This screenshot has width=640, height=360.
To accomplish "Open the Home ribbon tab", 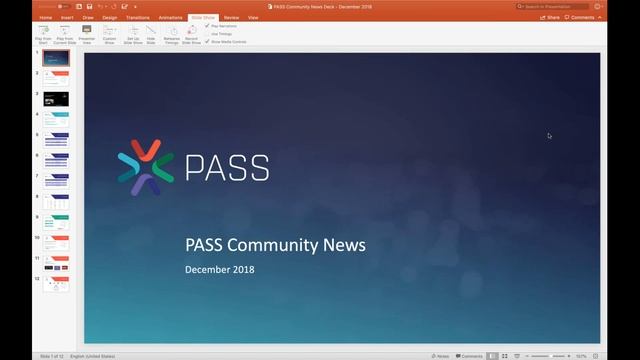I will [46, 18].
